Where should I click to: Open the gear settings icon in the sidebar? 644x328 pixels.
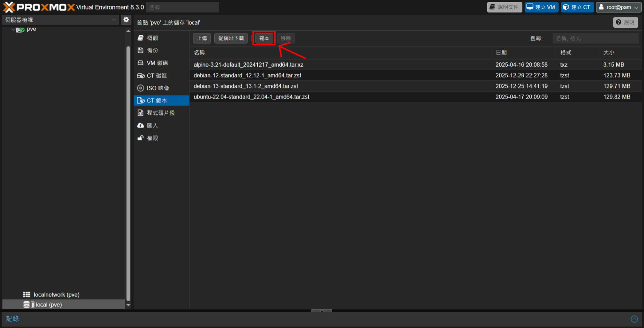pyautogui.click(x=126, y=20)
